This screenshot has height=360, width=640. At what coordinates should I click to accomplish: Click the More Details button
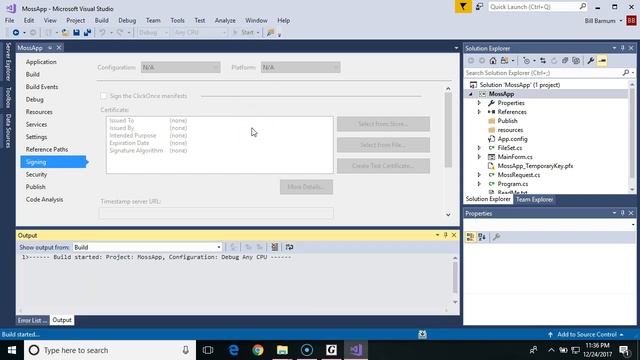(306, 187)
